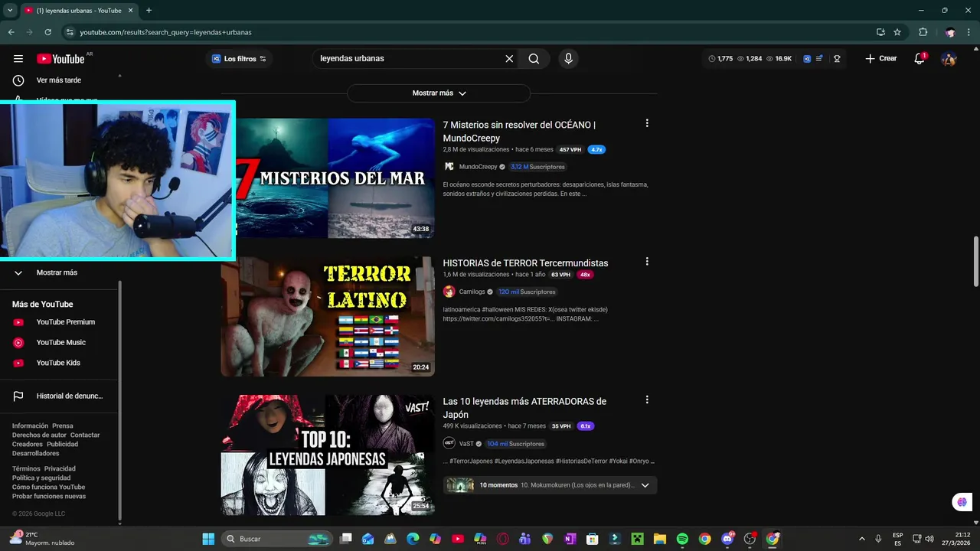Bookmark this page with the star icon

point(897,32)
